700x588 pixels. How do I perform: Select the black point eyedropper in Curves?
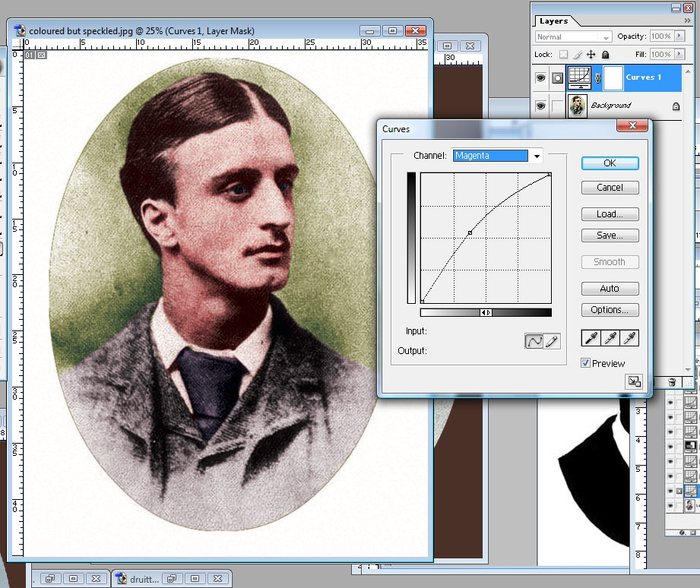tap(591, 338)
